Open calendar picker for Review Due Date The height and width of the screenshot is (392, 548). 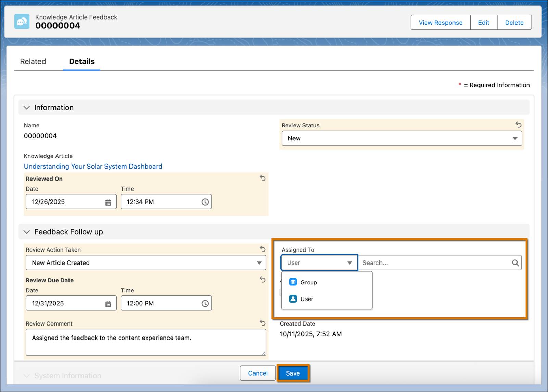pos(108,304)
